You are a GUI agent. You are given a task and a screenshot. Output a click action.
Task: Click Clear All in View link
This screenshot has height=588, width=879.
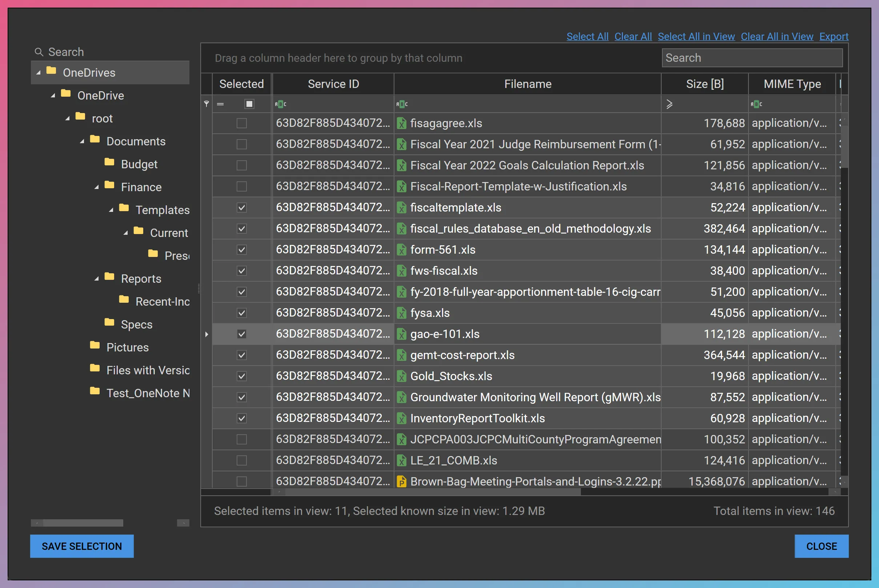(777, 36)
